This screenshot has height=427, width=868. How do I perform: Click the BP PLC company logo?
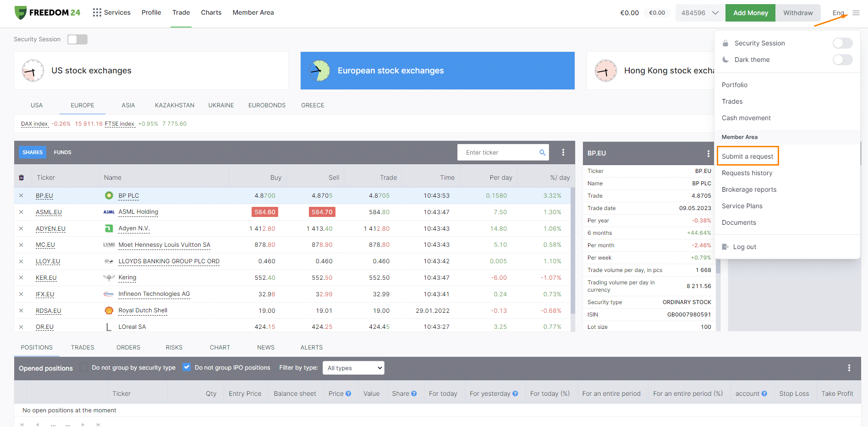pyautogui.click(x=109, y=195)
